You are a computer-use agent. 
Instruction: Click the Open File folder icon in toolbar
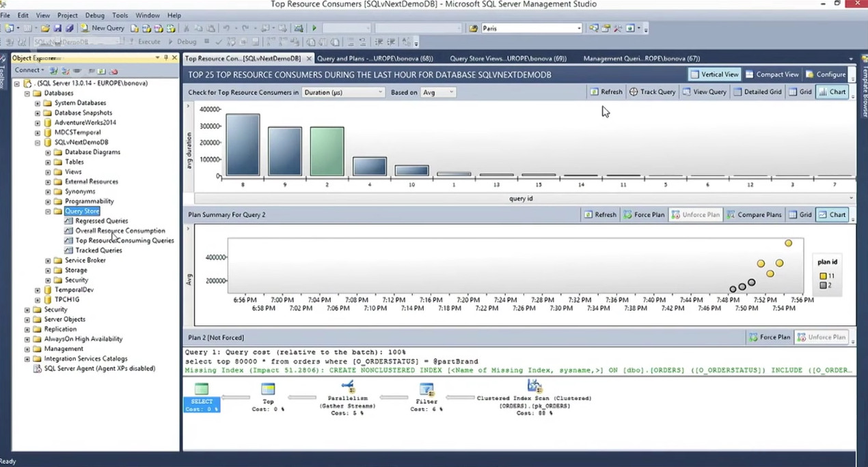45,28
